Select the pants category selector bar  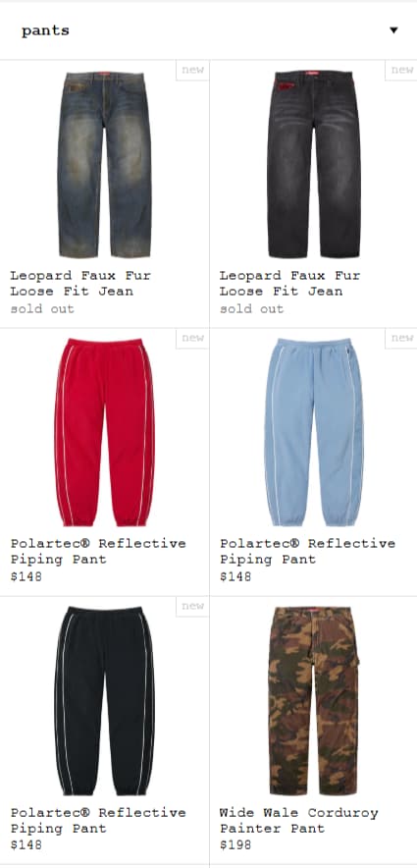208,30
